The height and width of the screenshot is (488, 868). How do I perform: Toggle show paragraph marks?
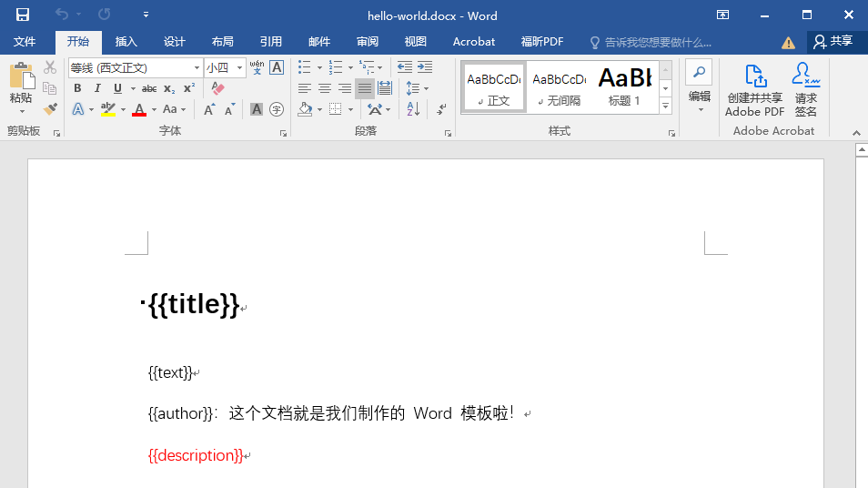click(x=441, y=109)
